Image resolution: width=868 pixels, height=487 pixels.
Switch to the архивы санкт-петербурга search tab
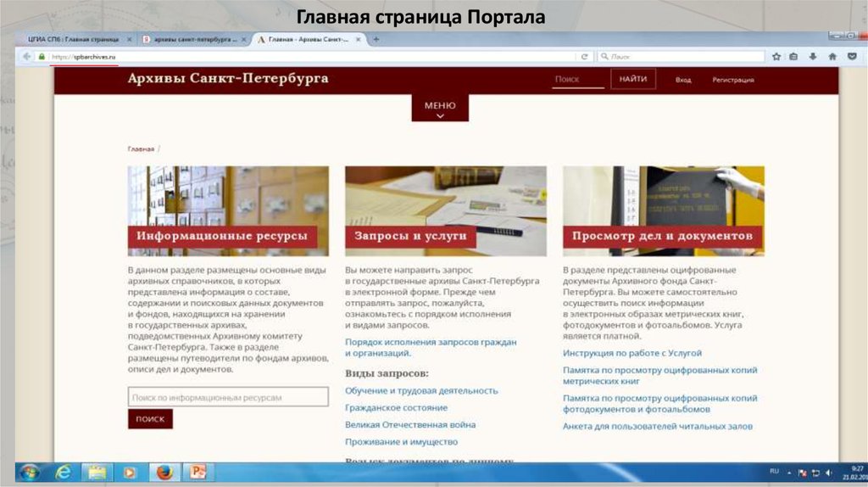pyautogui.click(x=194, y=40)
